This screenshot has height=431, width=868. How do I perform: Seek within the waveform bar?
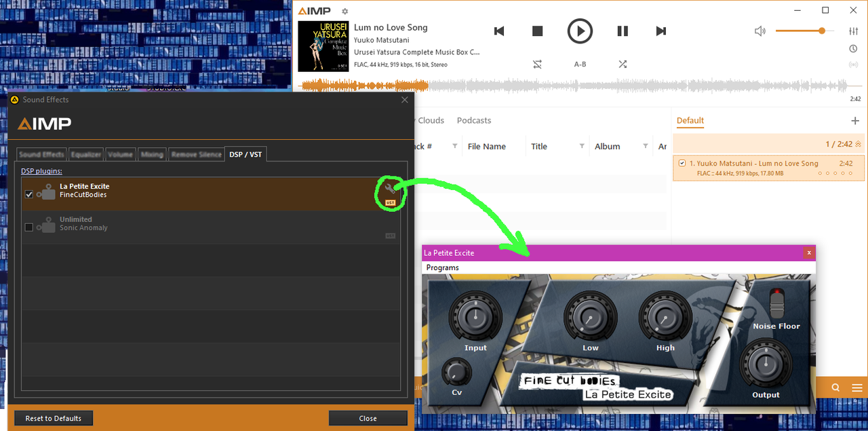[580, 86]
